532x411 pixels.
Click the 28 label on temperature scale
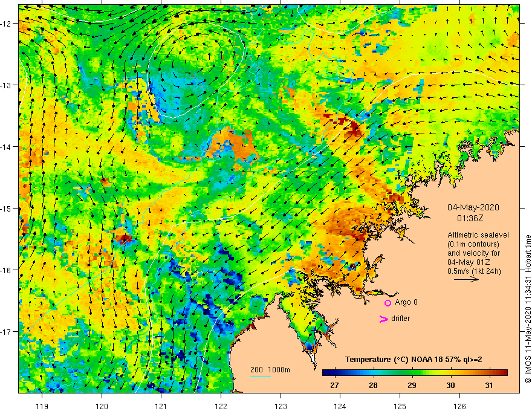pyautogui.click(x=373, y=385)
